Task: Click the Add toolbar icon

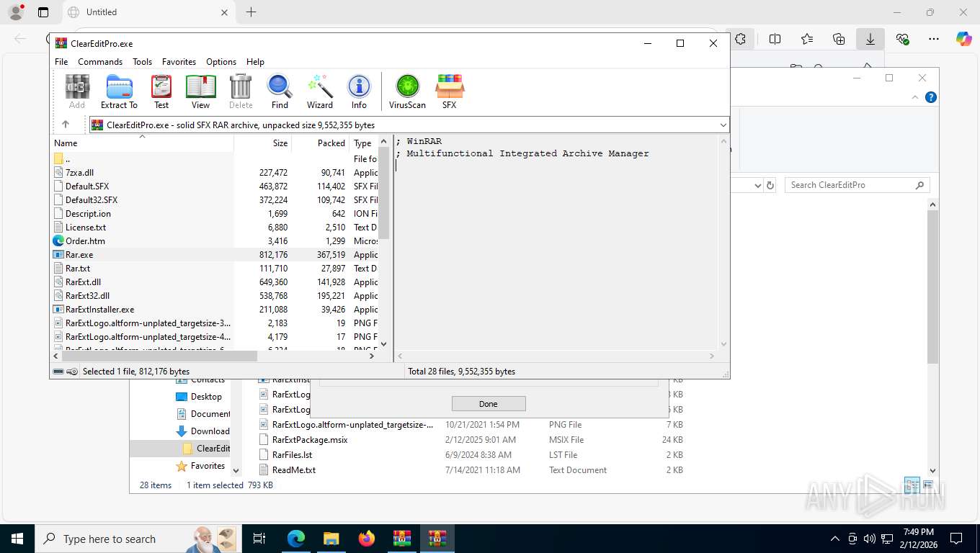Action: pyautogui.click(x=77, y=91)
